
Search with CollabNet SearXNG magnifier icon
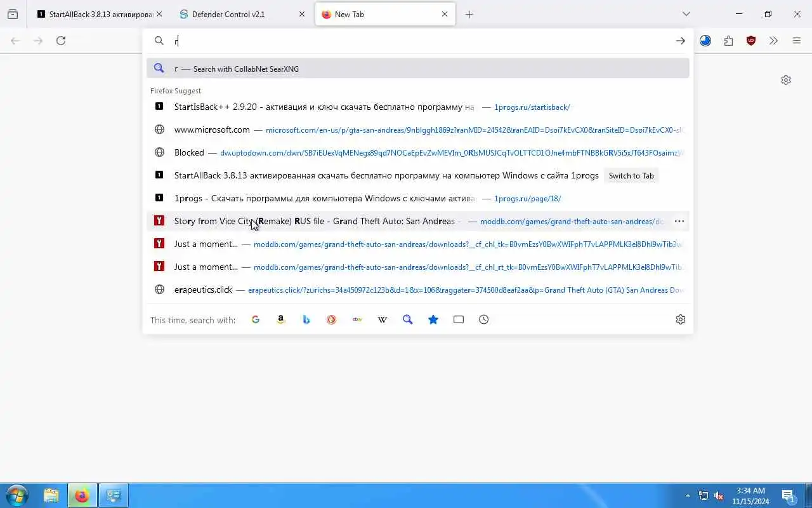pos(408,319)
